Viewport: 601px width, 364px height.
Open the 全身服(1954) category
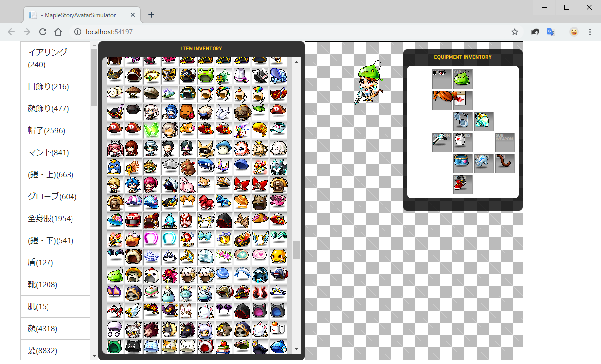(x=55, y=219)
